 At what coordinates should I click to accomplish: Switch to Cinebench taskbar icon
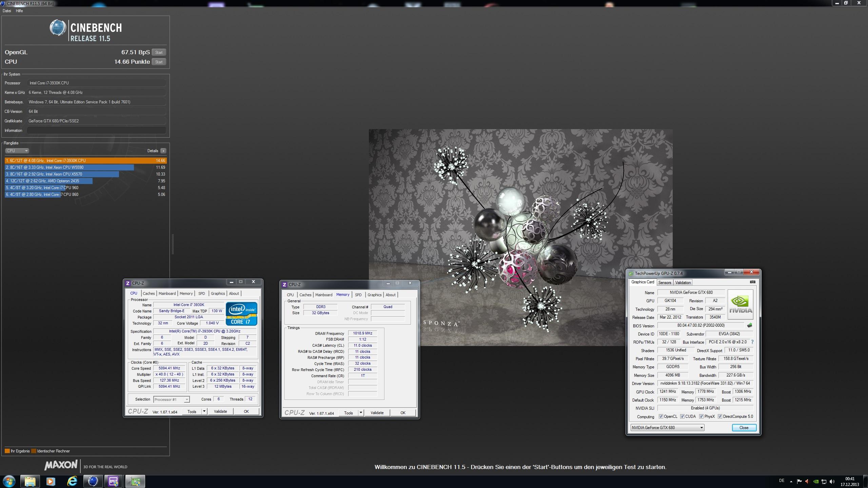pyautogui.click(x=93, y=481)
